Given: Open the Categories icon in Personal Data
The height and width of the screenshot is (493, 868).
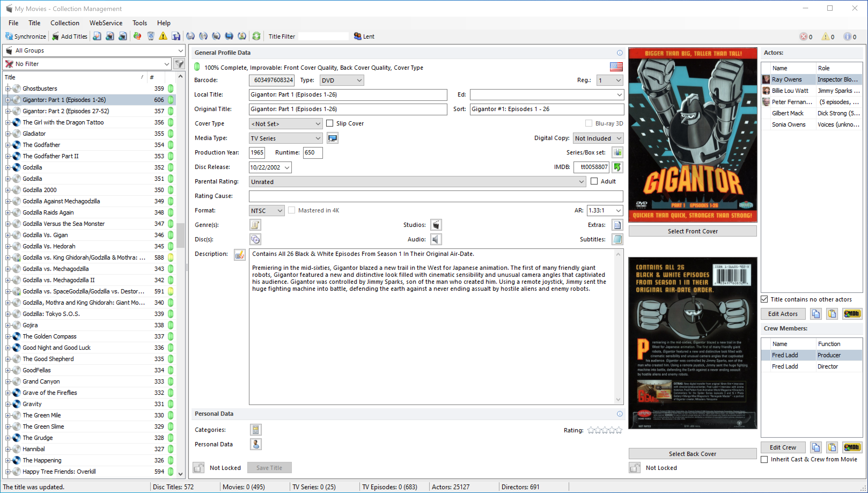Looking at the screenshot, I should coord(256,430).
